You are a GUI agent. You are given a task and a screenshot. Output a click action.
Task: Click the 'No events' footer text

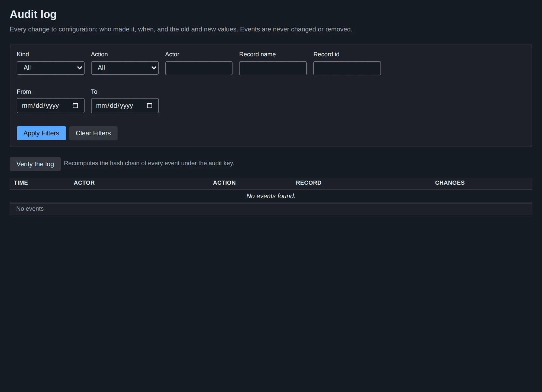pos(30,209)
